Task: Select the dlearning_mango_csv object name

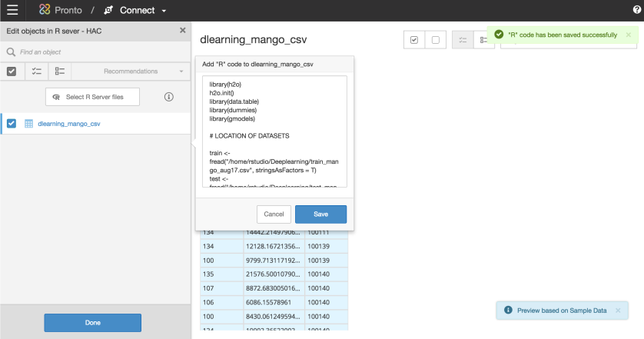Action: (x=68, y=124)
